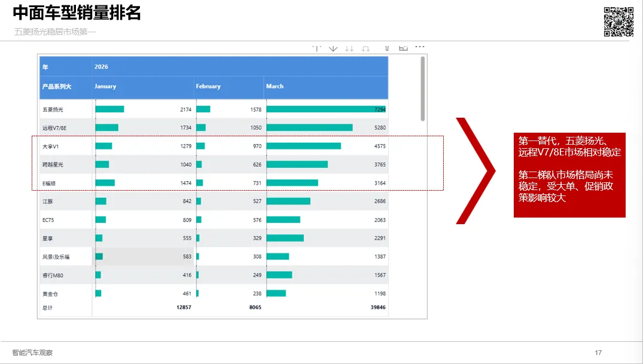The width and height of the screenshot is (643, 364).
Task: Open the visual filter funnel icon
Action: (387, 48)
